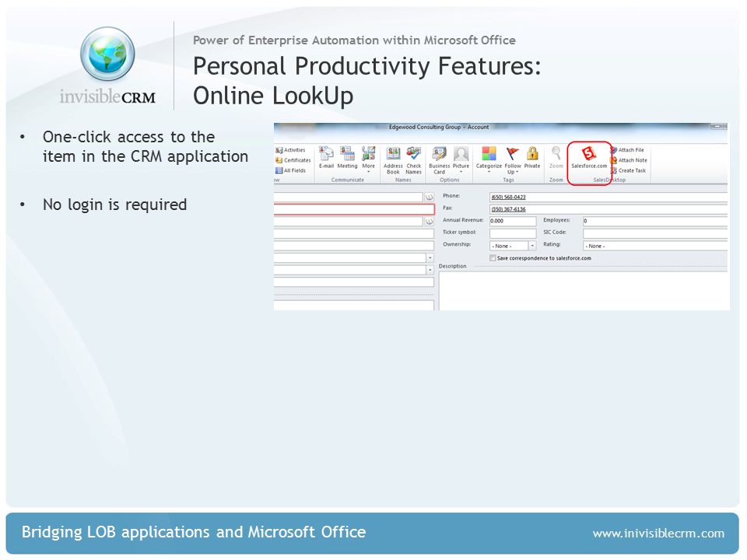Viewport: 747px width, 560px height.
Task: Click the Ticker symbol field
Action: 513,233
